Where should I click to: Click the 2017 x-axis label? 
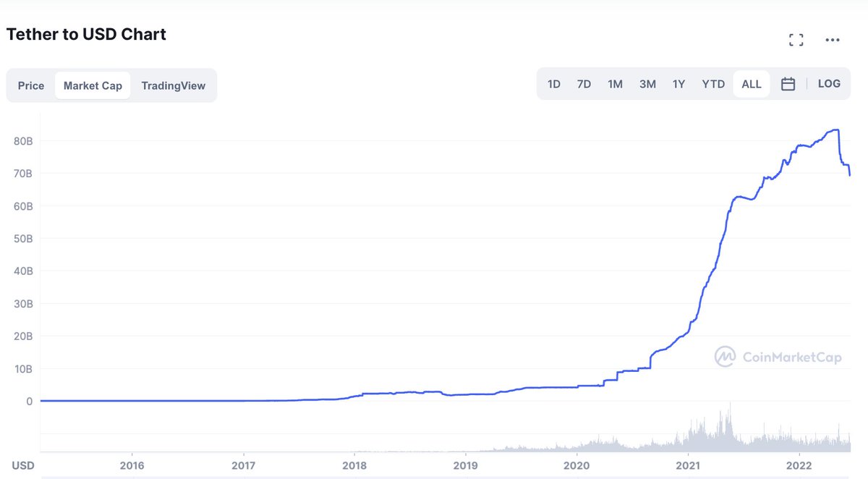coord(244,465)
